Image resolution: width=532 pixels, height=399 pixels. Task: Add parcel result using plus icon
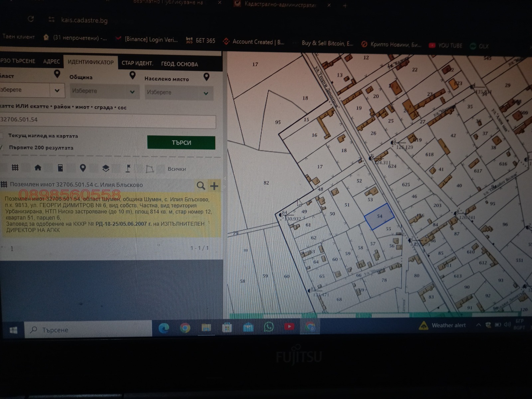point(214,186)
